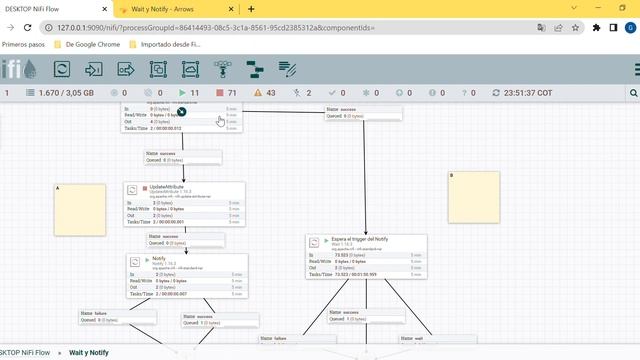Open the browser side panel icon
The height and width of the screenshot is (360, 640).
click(x=613, y=28)
